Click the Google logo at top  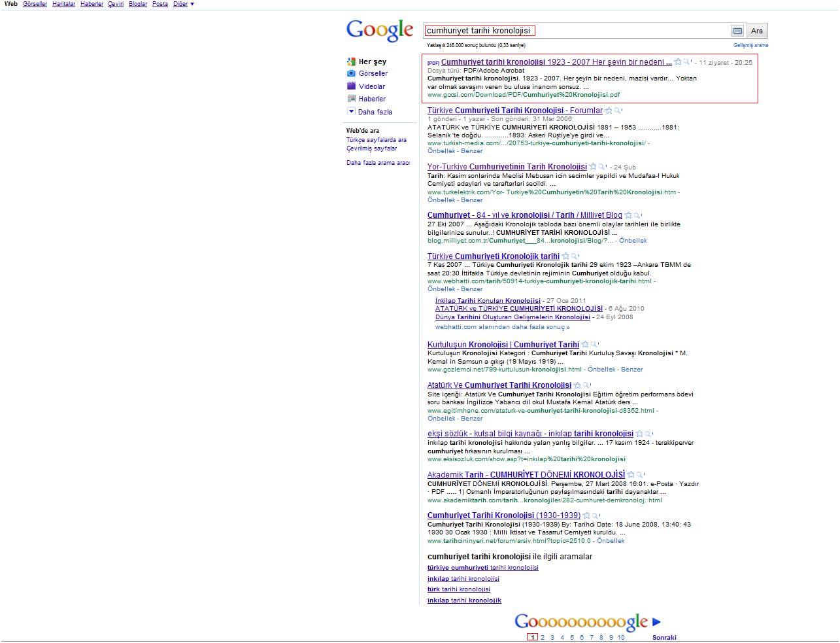pyautogui.click(x=380, y=30)
